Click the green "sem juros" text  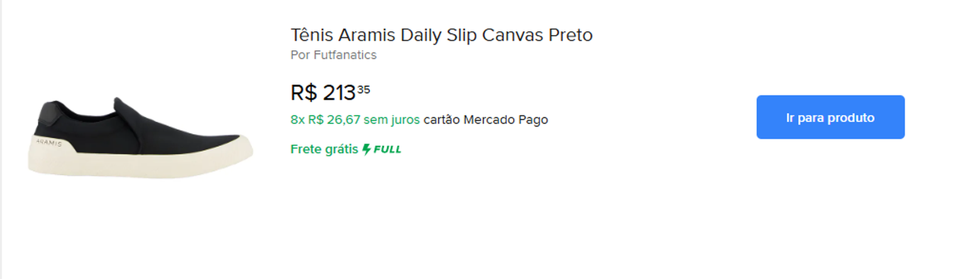[391, 120]
